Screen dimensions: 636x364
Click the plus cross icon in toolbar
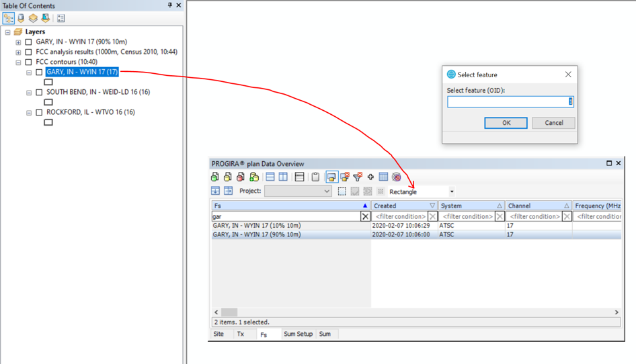(370, 177)
